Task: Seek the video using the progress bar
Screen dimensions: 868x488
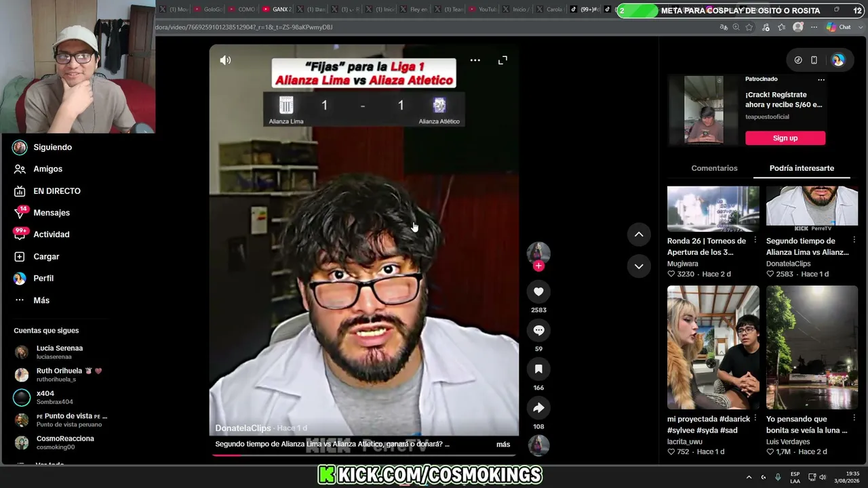Action: [x=363, y=455]
